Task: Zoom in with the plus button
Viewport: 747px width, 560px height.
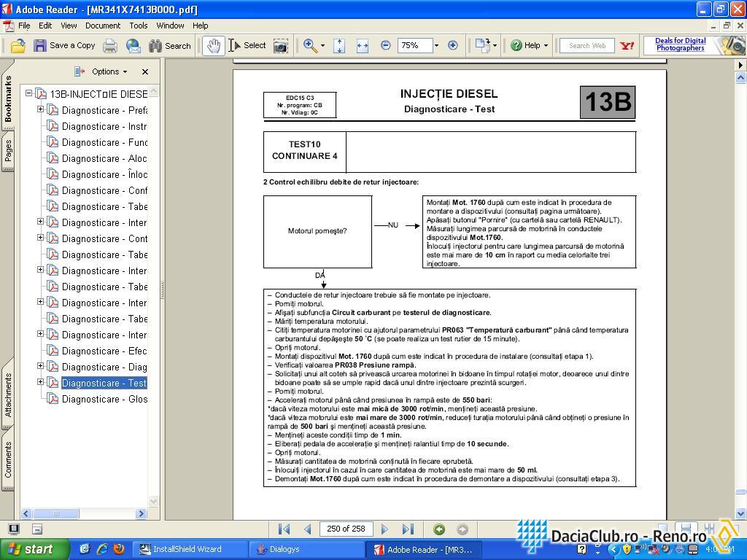Action: coord(452,45)
